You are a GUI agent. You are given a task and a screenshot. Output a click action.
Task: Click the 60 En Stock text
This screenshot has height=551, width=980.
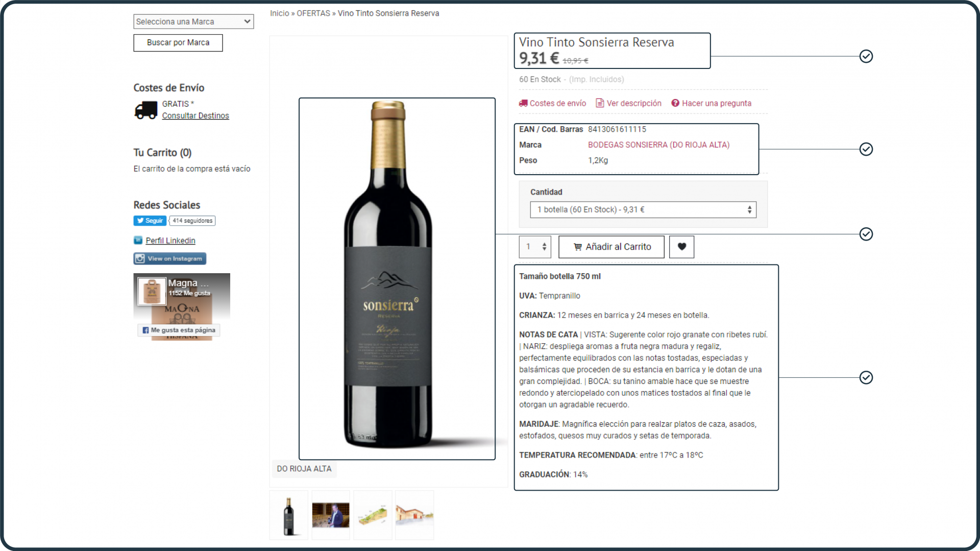540,80
